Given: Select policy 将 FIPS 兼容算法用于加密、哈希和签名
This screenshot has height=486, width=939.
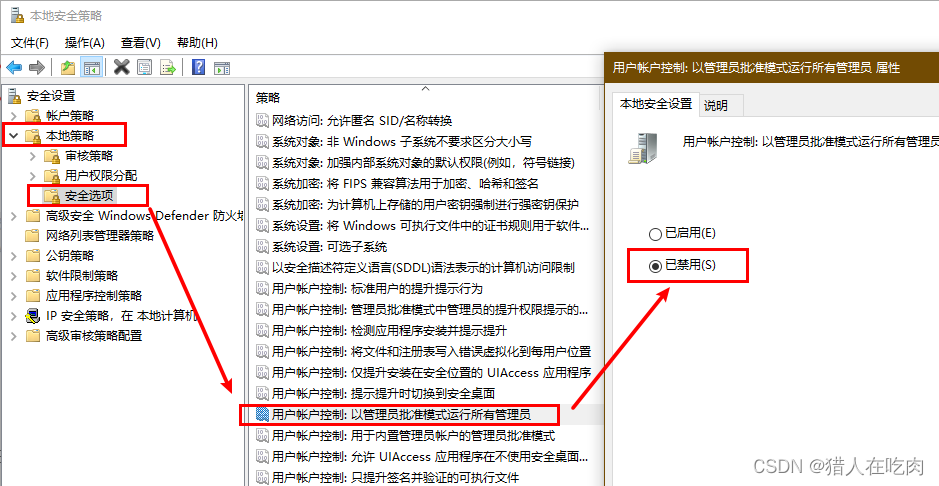Looking at the screenshot, I should point(405,183).
